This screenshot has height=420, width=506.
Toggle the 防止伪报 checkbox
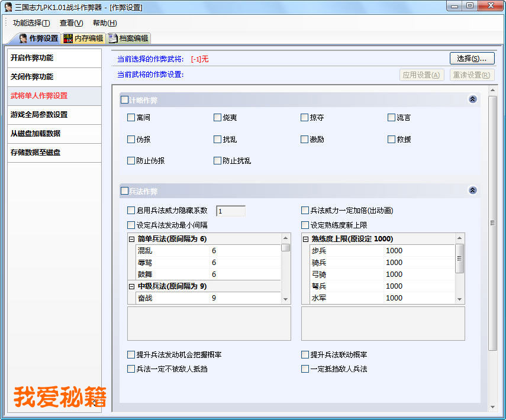(x=131, y=160)
